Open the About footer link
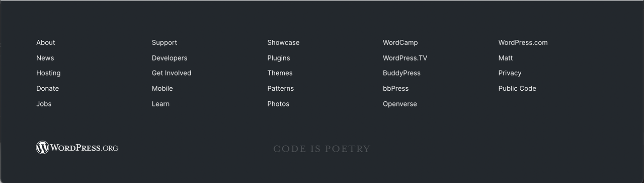Screen dimensions: 644x183 click(46, 43)
